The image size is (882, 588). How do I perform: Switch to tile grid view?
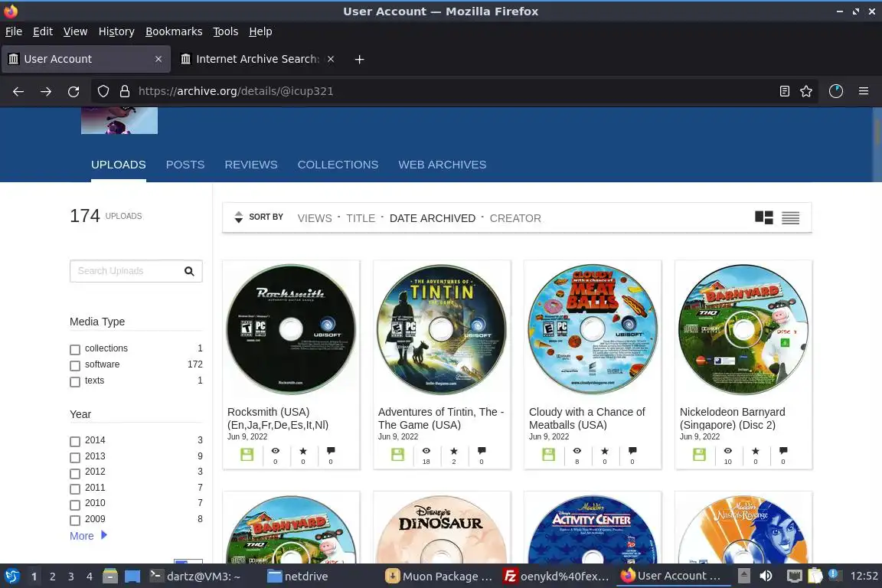pyautogui.click(x=764, y=217)
